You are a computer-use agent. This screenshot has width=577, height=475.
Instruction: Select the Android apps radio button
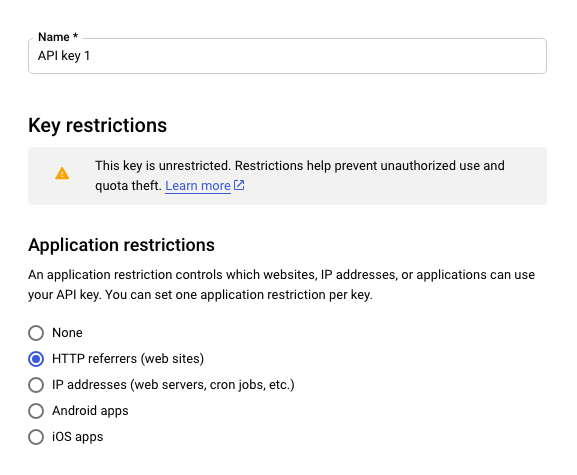tap(36, 411)
